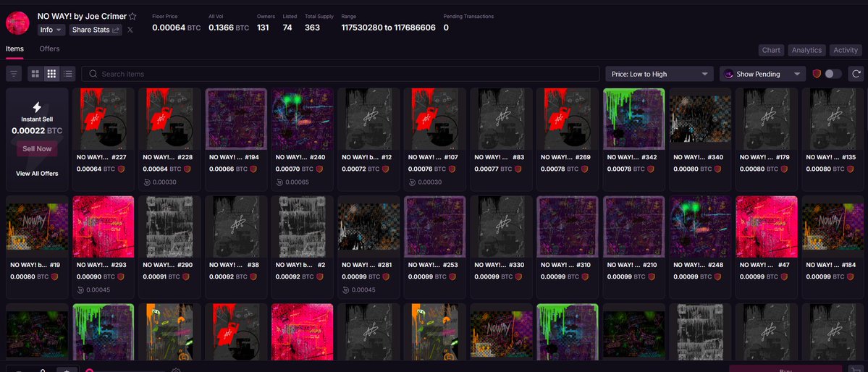The image size is (868, 372).
Task: Switch to list view layout
Action: [x=67, y=74]
